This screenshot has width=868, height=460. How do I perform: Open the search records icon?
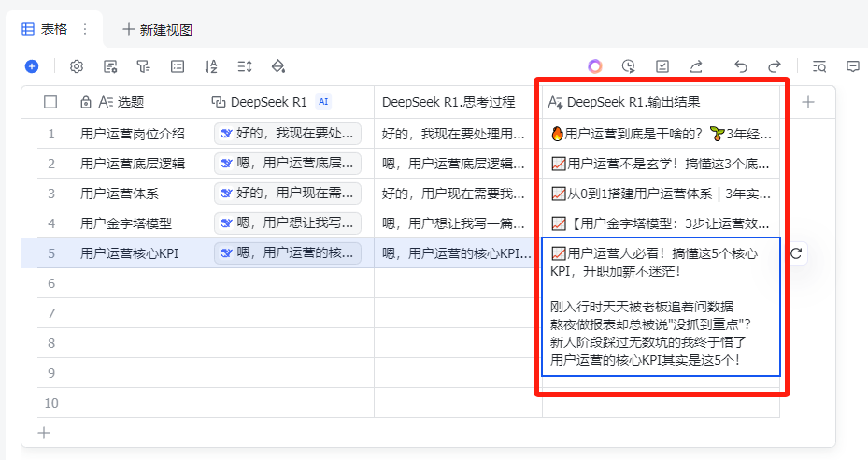819,66
